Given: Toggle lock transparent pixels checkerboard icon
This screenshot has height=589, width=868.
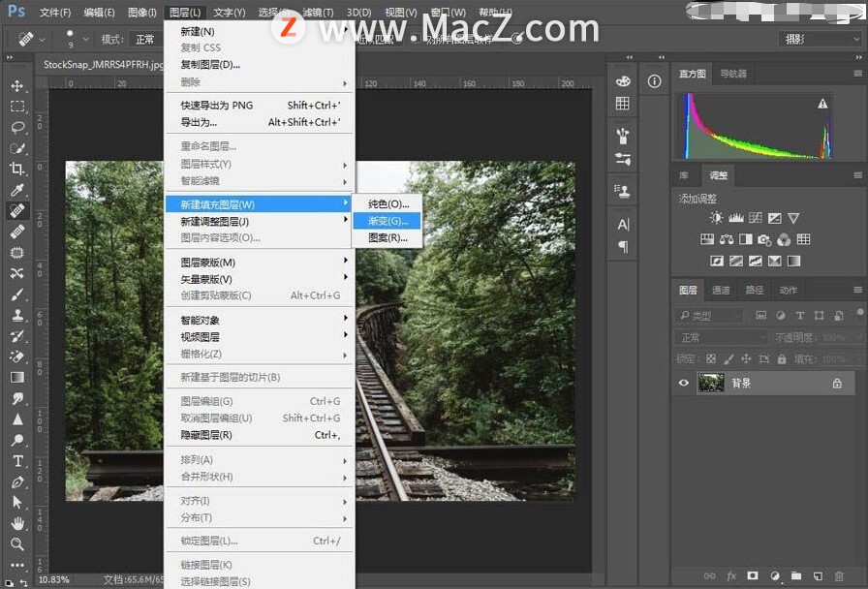Looking at the screenshot, I should click(x=711, y=358).
